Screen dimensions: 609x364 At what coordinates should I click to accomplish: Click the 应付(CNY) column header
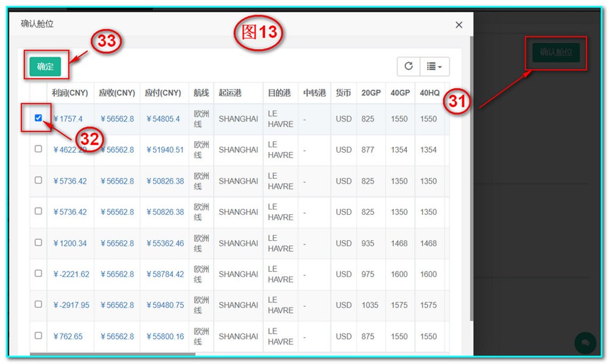click(163, 93)
